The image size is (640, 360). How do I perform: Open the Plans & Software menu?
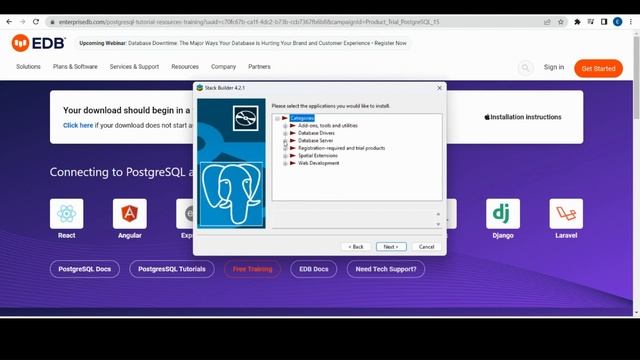click(x=75, y=67)
